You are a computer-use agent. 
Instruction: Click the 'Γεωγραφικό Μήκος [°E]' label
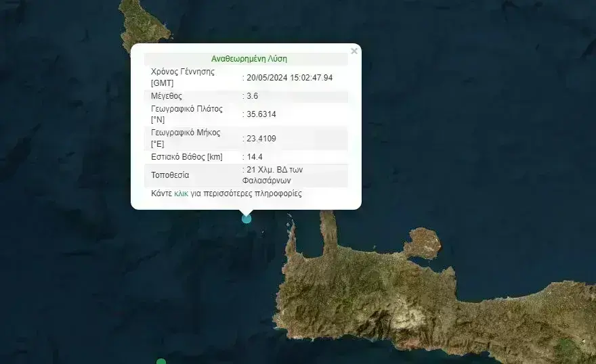pyautogui.click(x=186, y=138)
